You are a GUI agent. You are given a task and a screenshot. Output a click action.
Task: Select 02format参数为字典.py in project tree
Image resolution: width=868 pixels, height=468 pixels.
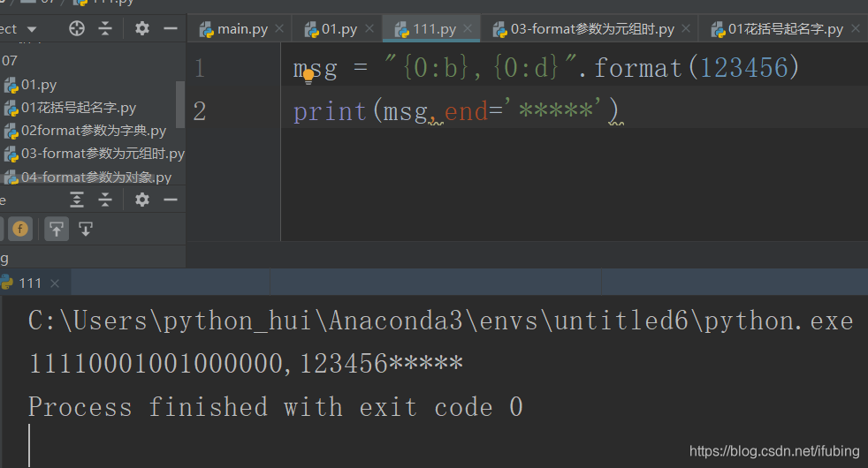pyautogui.click(x=94, y=131)
